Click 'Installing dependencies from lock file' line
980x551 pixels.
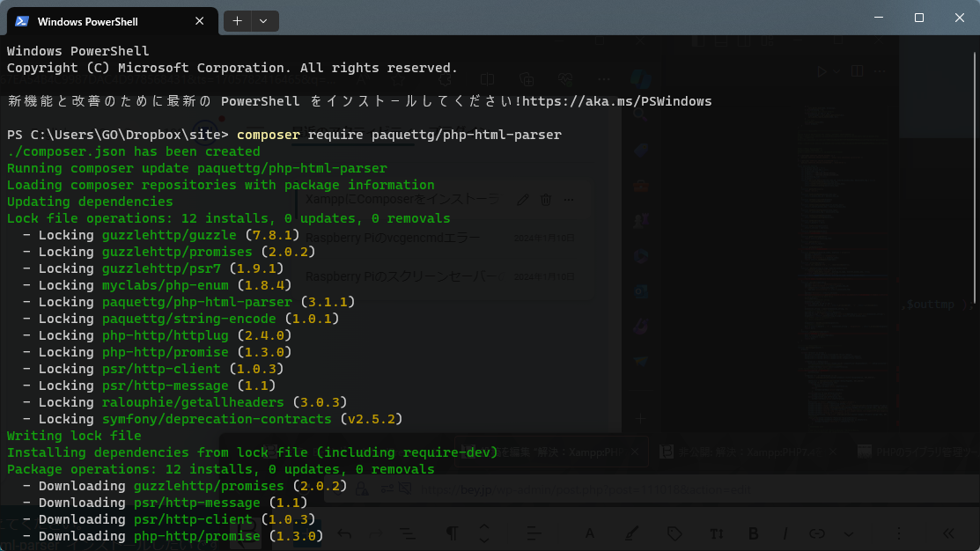pyautogui.click(x=253, y=452)
